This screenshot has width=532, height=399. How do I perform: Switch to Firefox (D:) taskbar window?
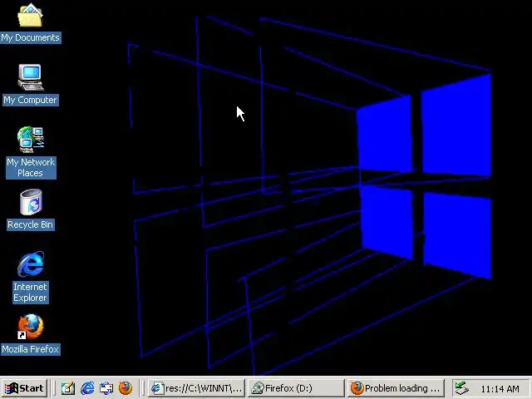pos(296,388)
